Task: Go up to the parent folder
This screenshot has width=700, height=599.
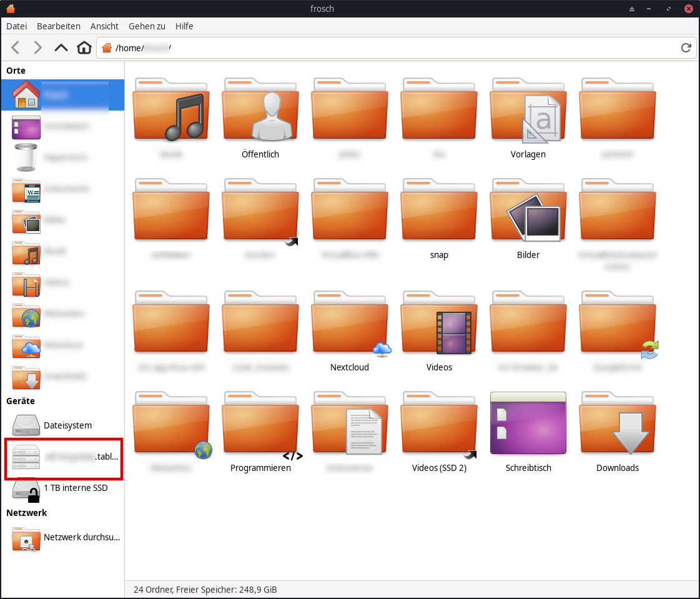Action: 61,47
